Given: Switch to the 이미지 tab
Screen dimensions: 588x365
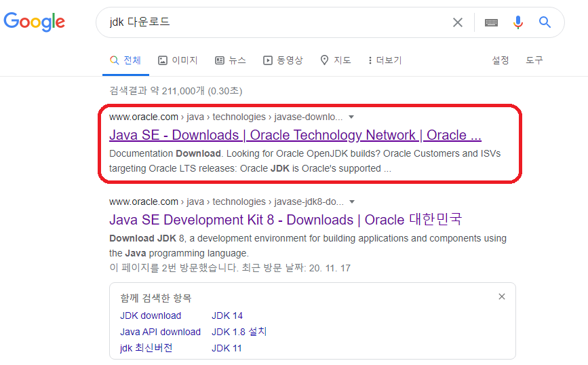Looking at the screenshot, I should point(178,60).
